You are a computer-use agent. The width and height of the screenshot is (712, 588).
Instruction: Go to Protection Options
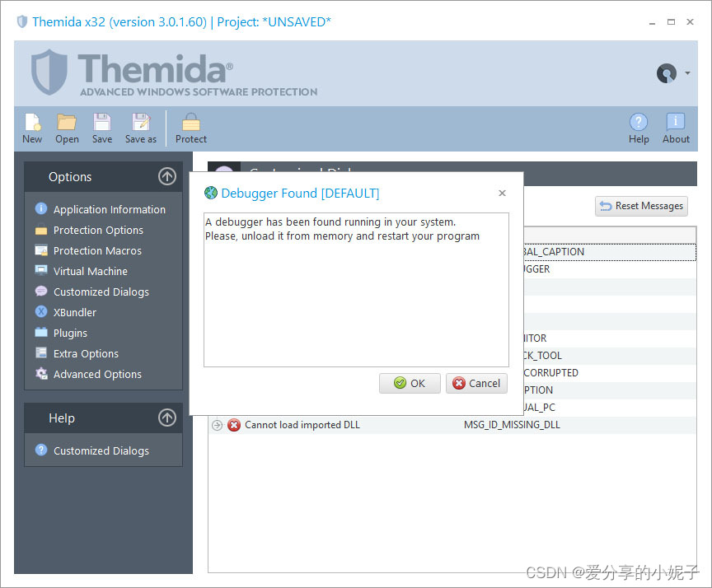pos(99,230)
